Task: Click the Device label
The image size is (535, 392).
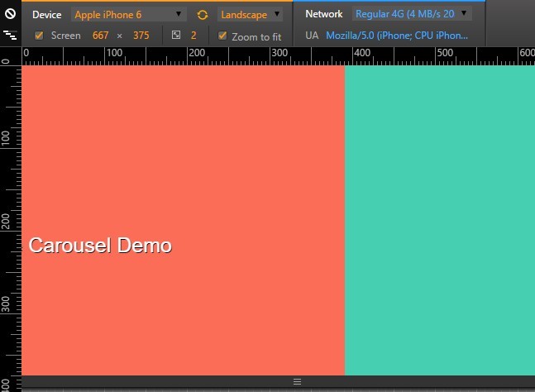Action: [x=47, y=15]
